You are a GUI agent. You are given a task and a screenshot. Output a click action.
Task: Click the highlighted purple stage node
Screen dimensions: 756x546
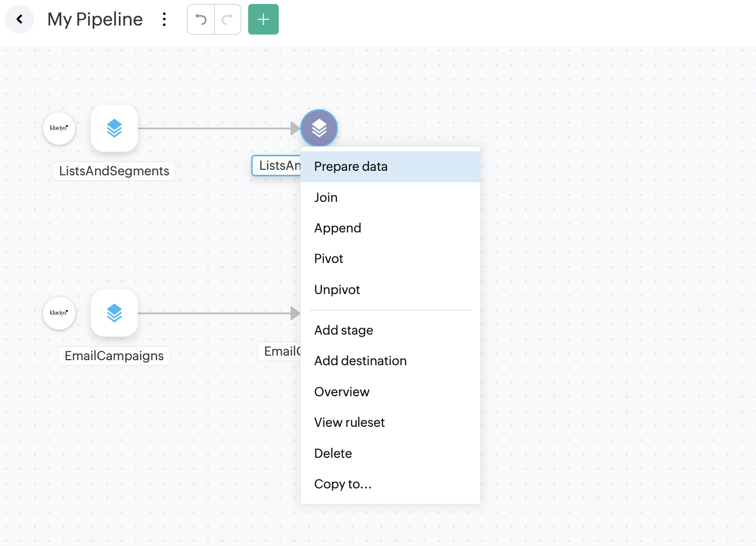(319, 128)
